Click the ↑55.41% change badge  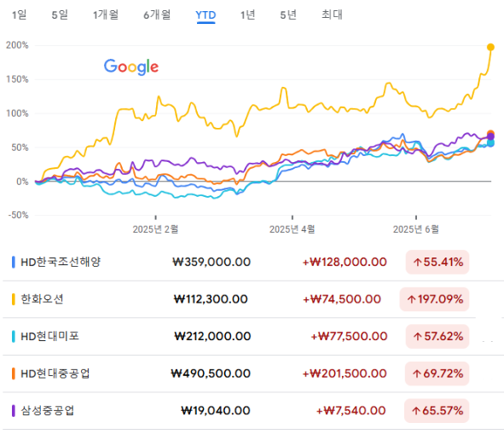tap(437, 263)
